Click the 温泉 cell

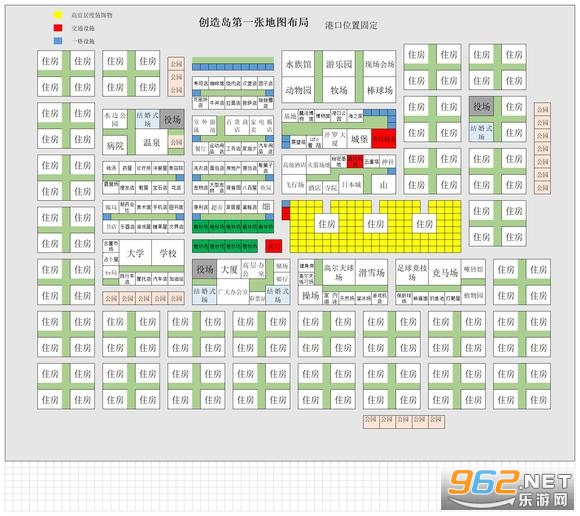[151, 142]
